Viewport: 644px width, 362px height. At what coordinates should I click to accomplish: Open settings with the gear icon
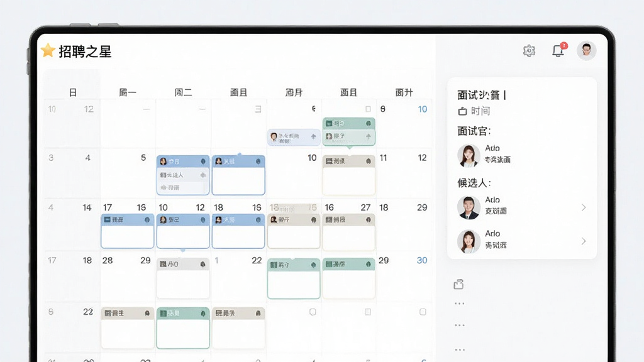tap(529, 51)
